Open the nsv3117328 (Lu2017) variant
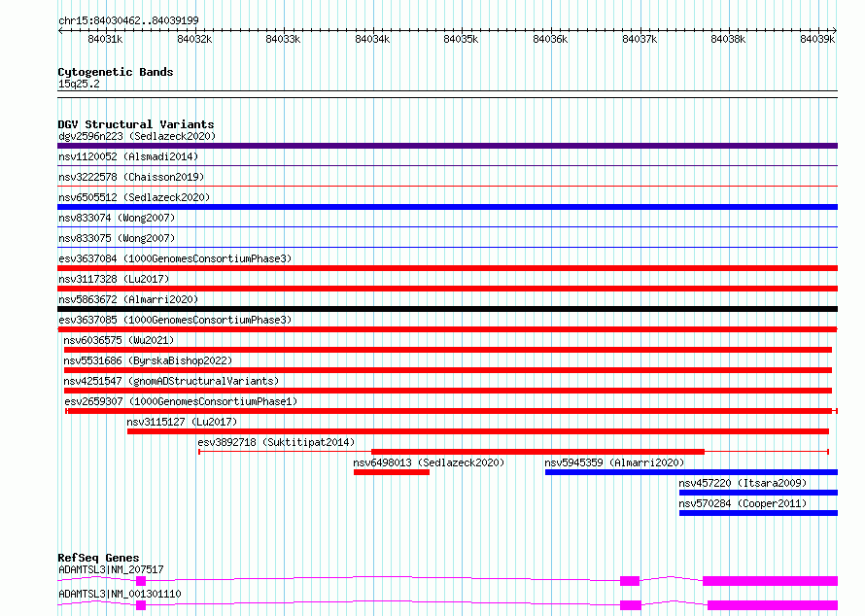 114,279
